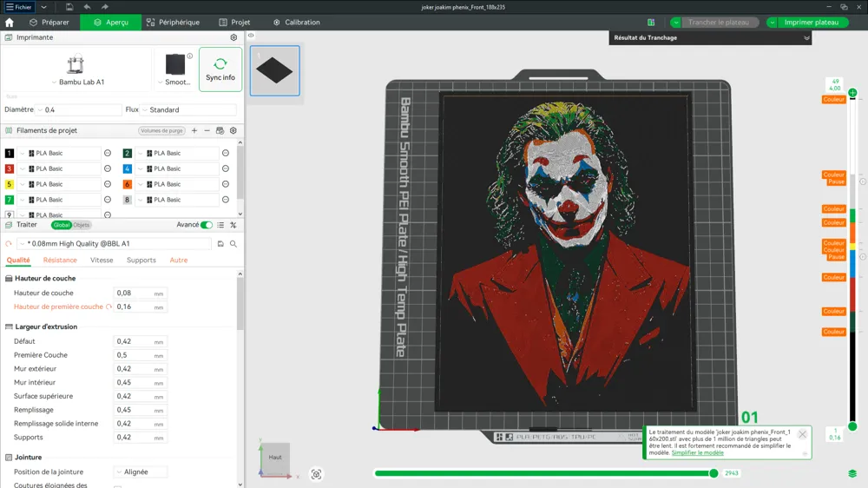Click the Première Couche width field

coord(140,355)
